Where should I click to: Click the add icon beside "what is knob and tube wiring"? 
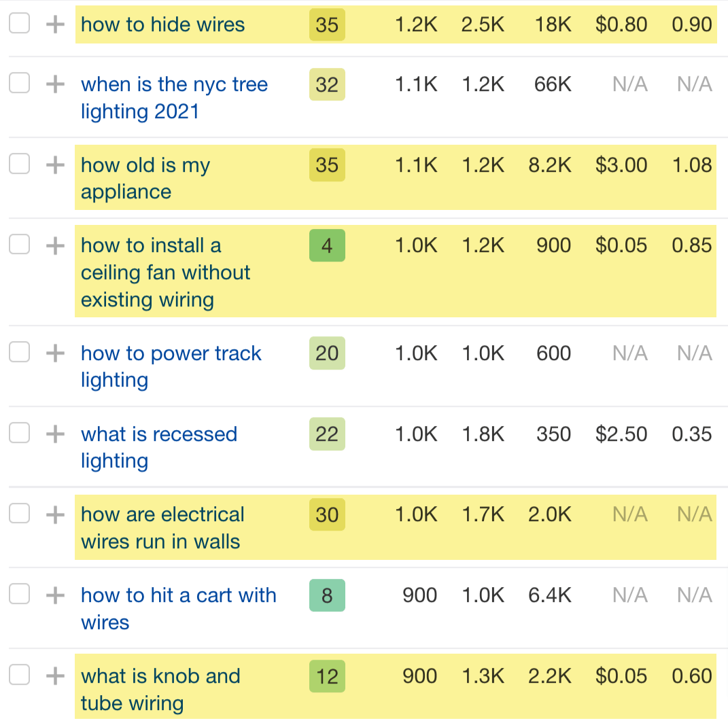pyautogui.click(x=54, y=675)
